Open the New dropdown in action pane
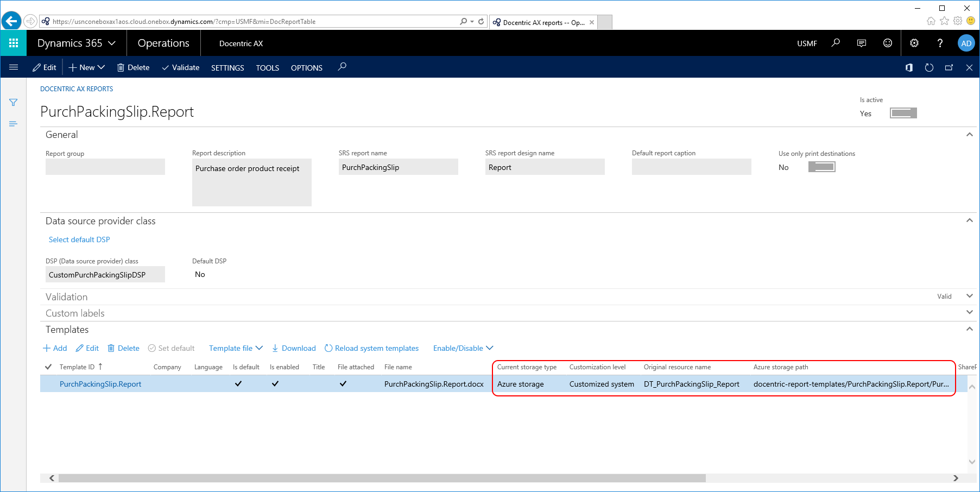Screen dimensions: 980x492 [87, 67]
